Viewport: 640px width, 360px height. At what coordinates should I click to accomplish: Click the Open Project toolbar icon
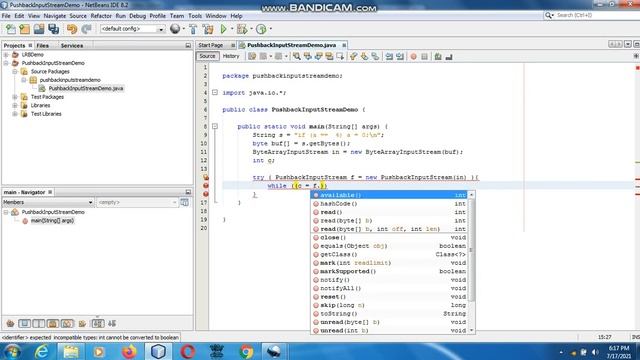39,29
